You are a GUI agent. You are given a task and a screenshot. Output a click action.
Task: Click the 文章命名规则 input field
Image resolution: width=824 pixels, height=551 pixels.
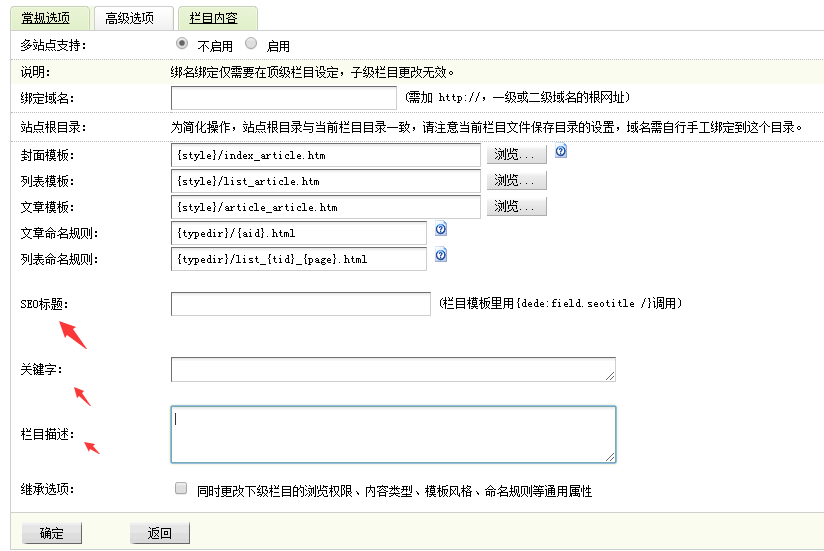299,233
